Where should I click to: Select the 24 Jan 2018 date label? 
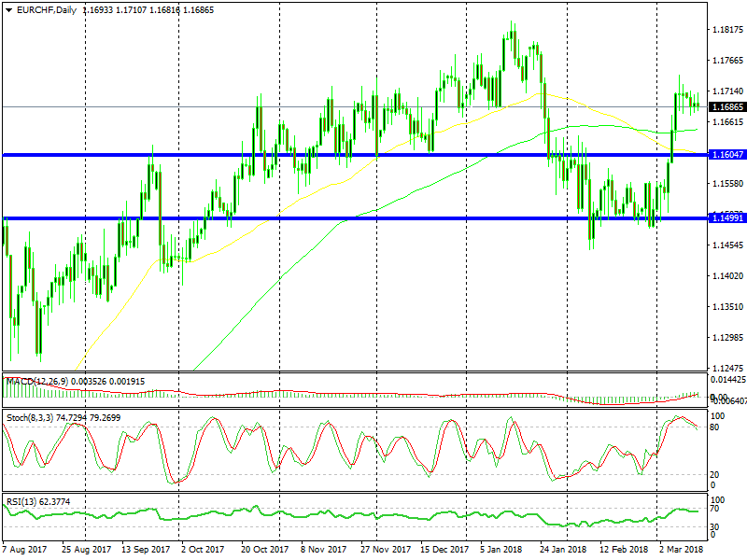tap(563, 549)
